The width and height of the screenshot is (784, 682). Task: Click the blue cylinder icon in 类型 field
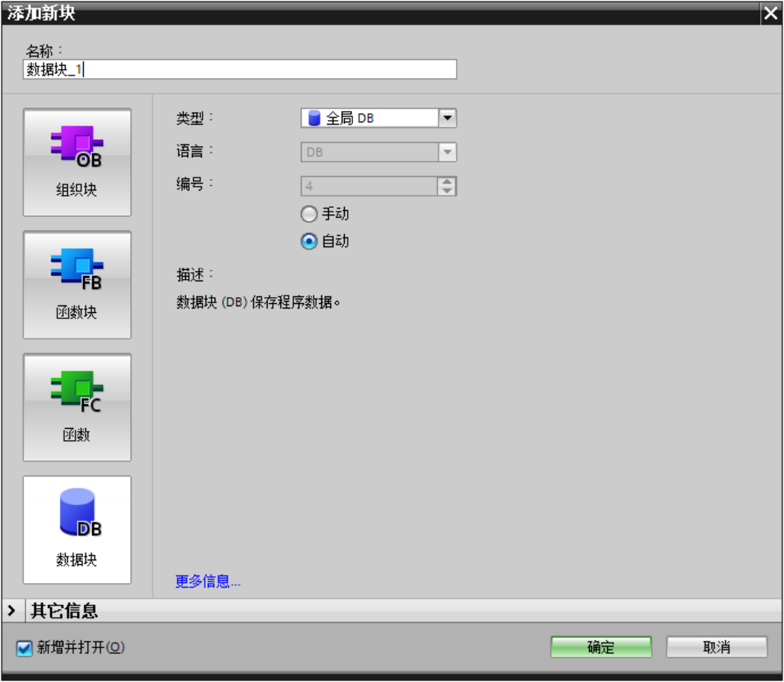(315, 119)
